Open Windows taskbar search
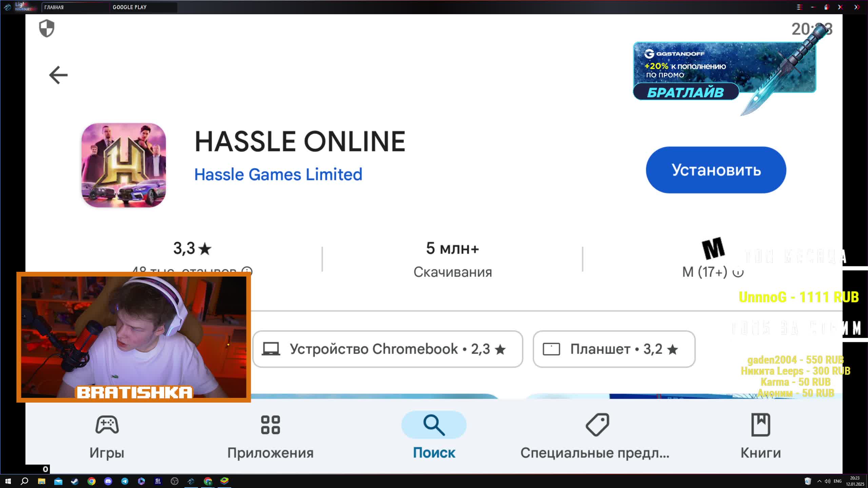This screenshot has height=488, width=868. [x=24, y=481]
